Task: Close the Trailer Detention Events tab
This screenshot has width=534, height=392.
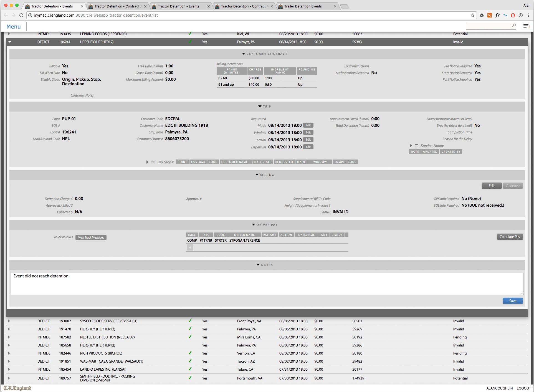Action: (x=335, y=6)
